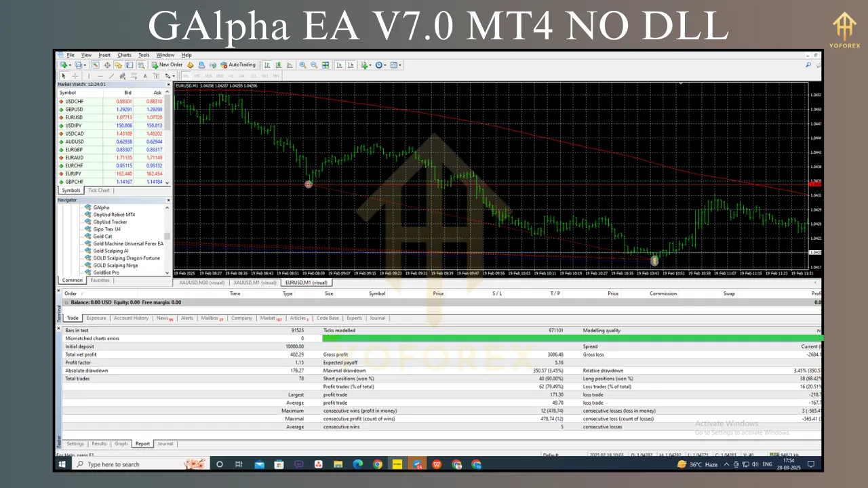Image resolution: width=868 pixels, height=488 pixels.
Task: Open the Profiles toolbar icon
Action: [x=80, y=65]
